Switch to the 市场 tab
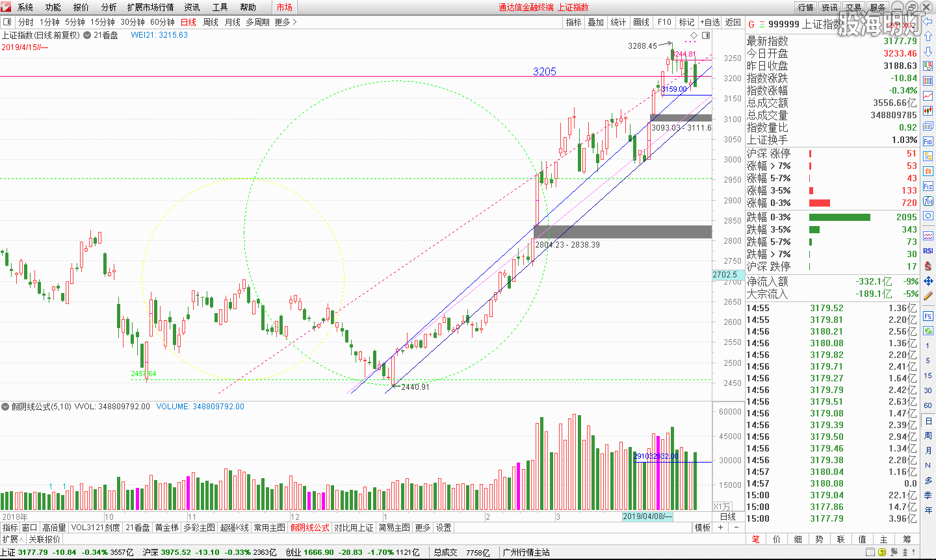 [x=285, y=7]
